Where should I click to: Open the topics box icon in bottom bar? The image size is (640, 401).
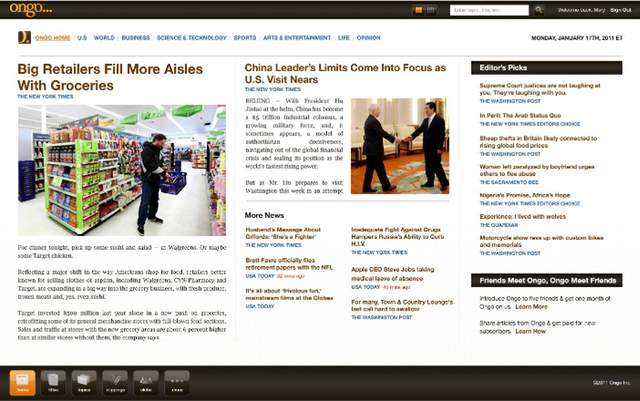point(84,383)
